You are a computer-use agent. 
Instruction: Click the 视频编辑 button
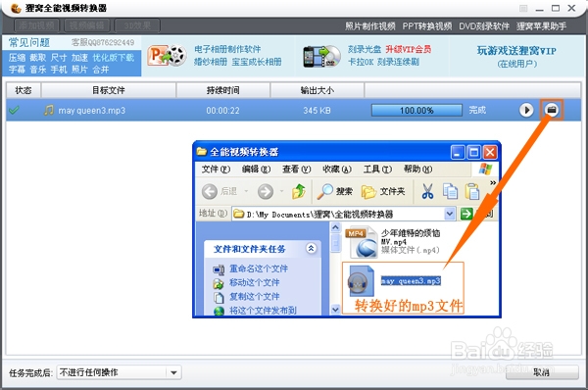coord(87,25)
